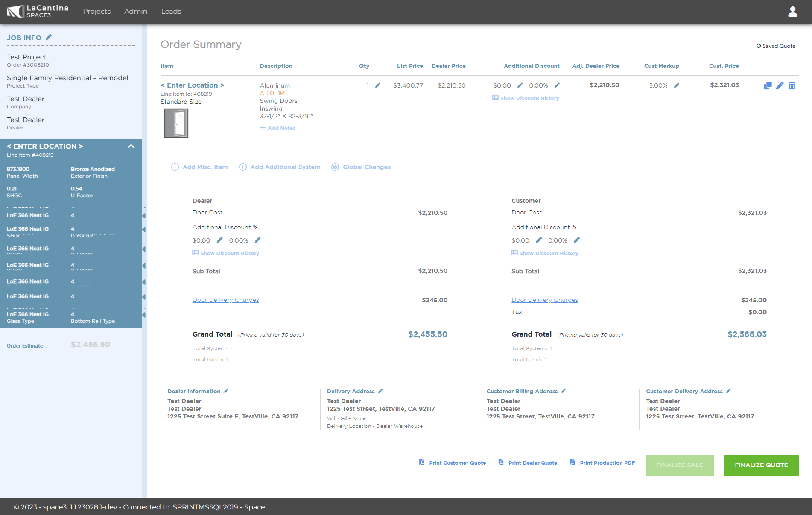Duplicate the line item copy icon
Viewport: 812px width, 515px height.
(x=768, y=85)
